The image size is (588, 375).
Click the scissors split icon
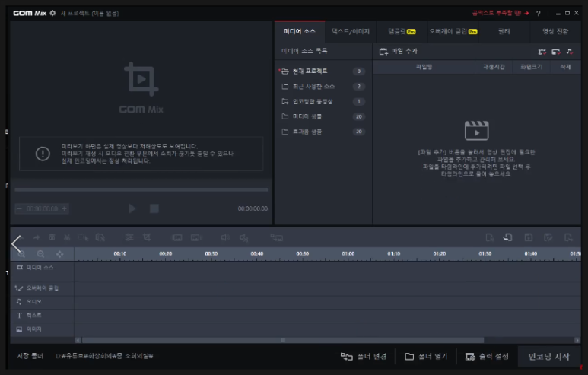(x=67, y=237)
